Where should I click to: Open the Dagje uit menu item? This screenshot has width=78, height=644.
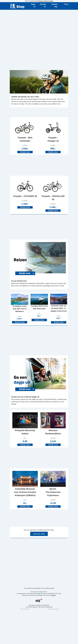[33, 5]
